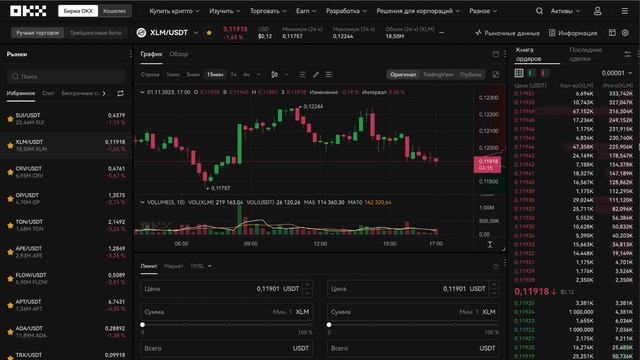Screen dimensions: 640x360
Task: Open the candlestick chart type icon
Action: click(274, 75)
